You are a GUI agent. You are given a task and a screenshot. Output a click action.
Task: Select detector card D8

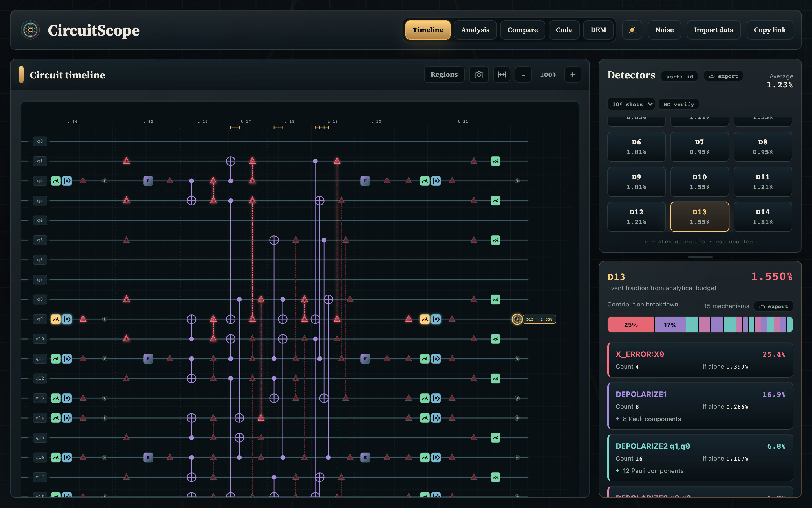point(763,147)
